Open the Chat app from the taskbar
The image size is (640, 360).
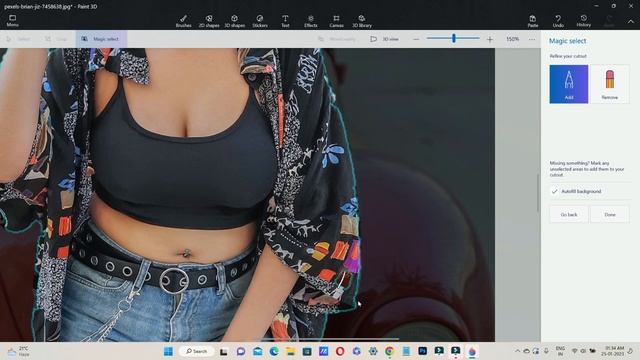241,351
